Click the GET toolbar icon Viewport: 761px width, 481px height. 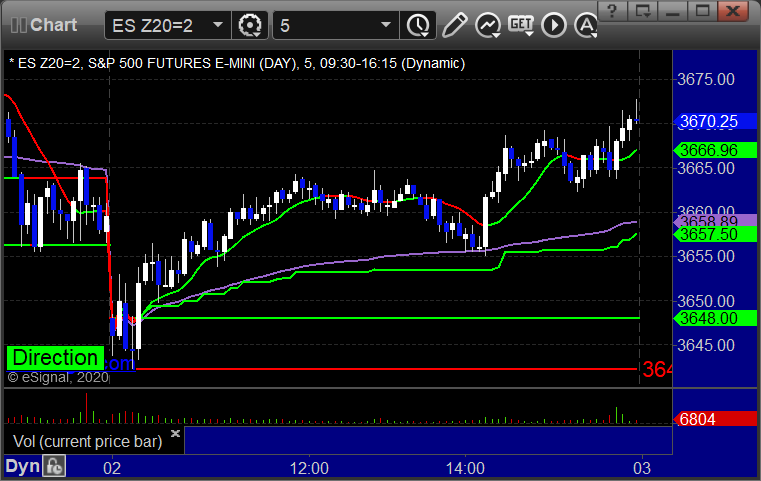(521, 25)
